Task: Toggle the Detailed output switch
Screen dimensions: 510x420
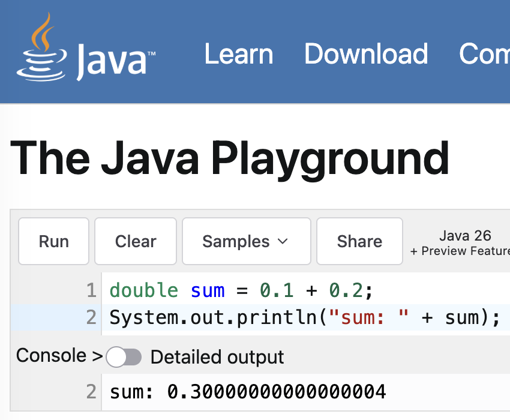Action: point(124,357)
